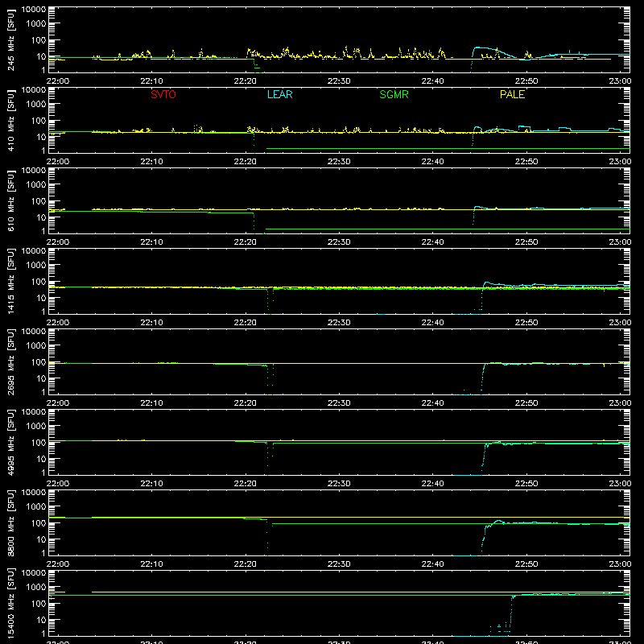Click the cyan LEAR burst peak in 245 MHz plot

480,48
